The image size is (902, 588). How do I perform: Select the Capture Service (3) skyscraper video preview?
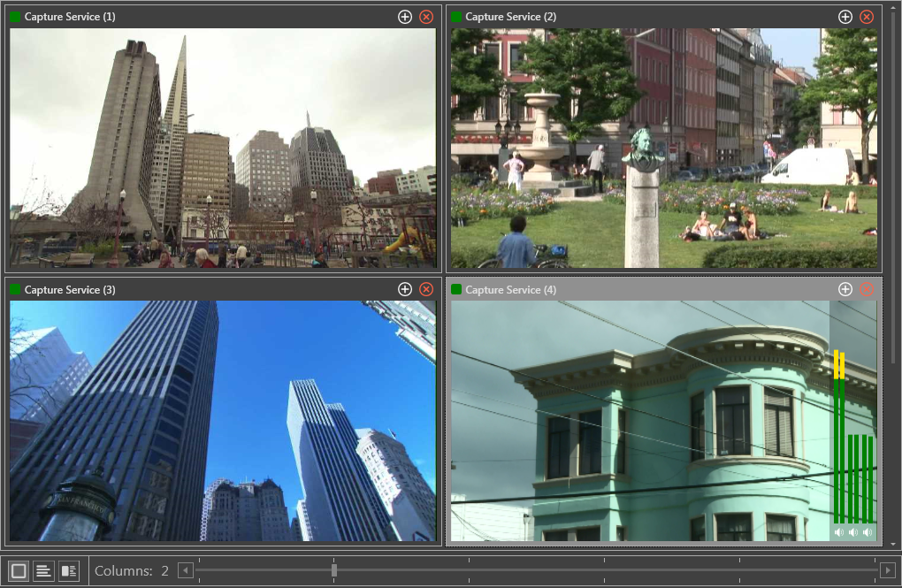222,421
